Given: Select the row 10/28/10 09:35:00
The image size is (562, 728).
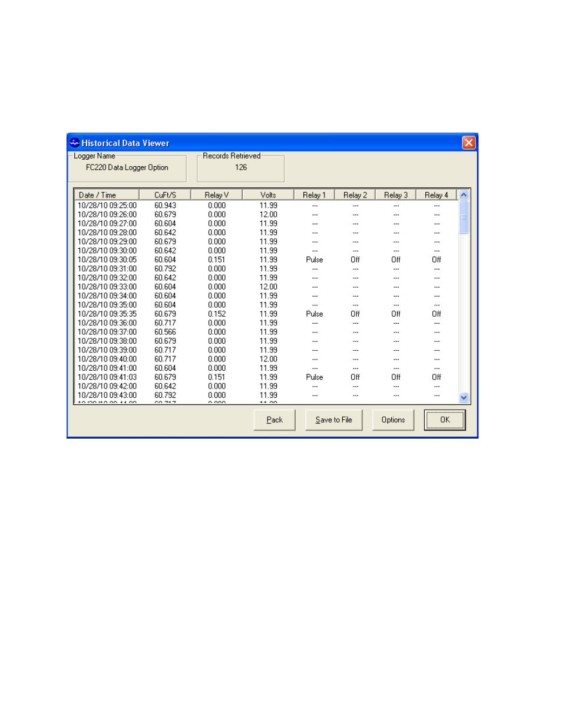Looking at the screenshot, I should pyautogui.click(x=266, y=305).
